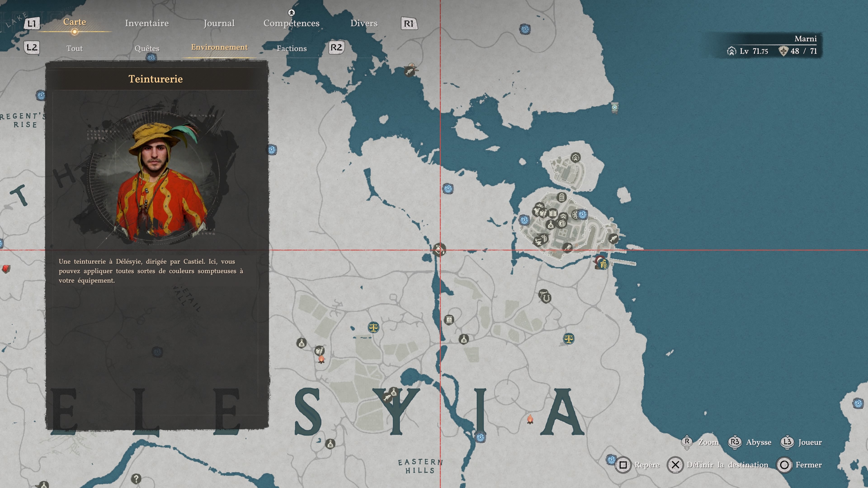Click the Fermer circle button
868x488 pixels.
pyautogui.click(x=784, y=465)
